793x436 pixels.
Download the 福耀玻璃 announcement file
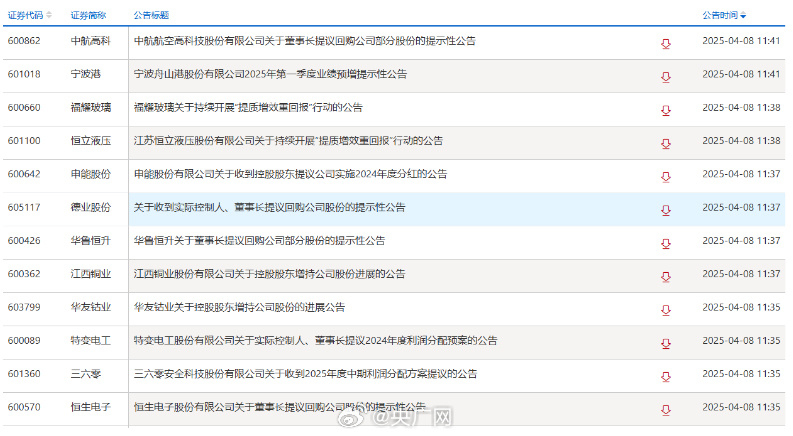click(665, 108)
